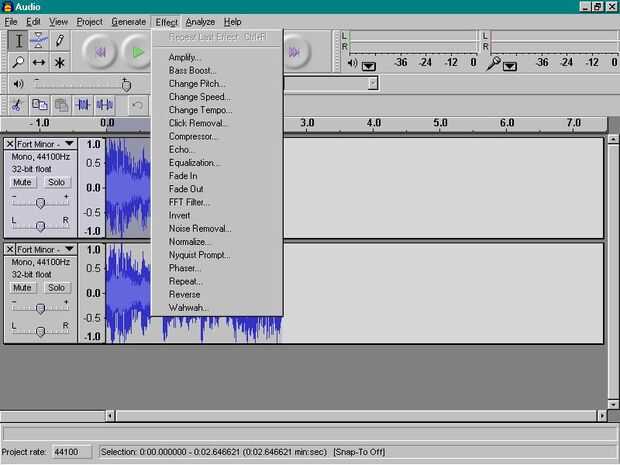Open the Help menu
Viewport: 620px width, 465px height.
coord(232,22)
